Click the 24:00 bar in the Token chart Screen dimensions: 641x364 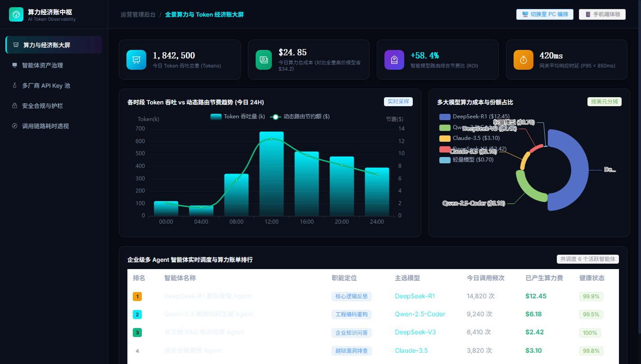[377, 192]
